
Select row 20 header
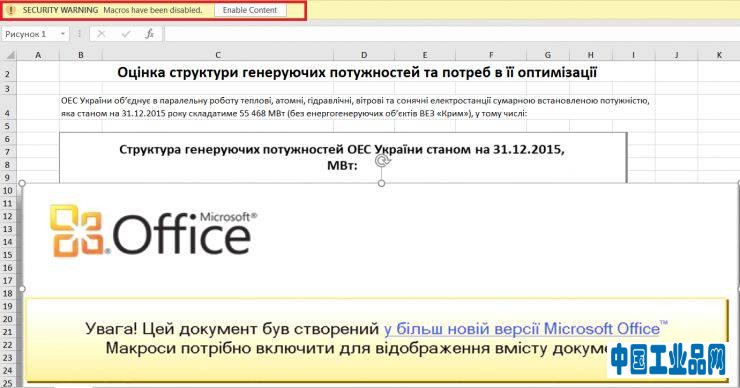(x=8, y=319)
